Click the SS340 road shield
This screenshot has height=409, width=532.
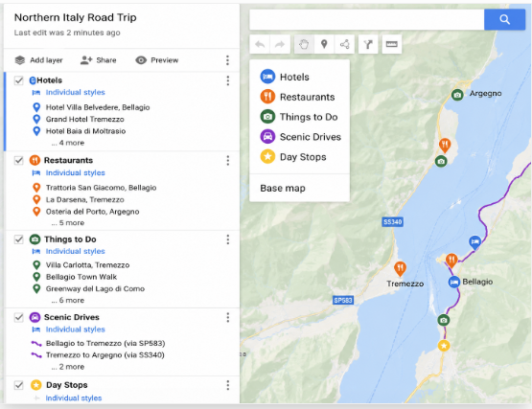pos(393,222)
